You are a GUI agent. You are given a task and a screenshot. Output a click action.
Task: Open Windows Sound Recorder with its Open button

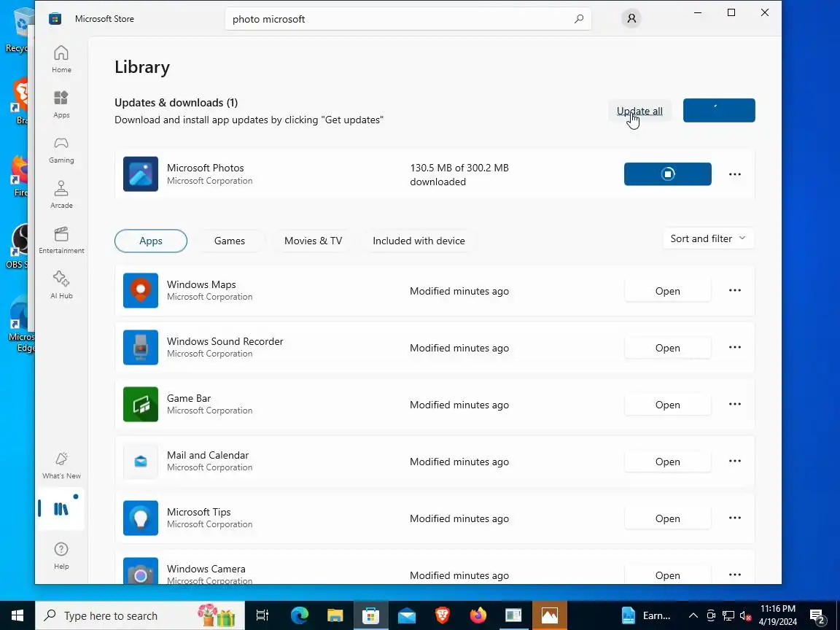[667, 348]
